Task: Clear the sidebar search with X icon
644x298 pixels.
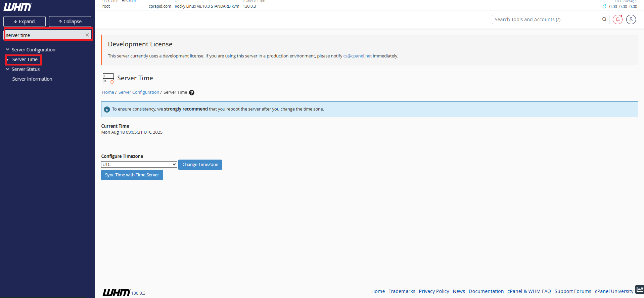Action: [x=87, y=35]
